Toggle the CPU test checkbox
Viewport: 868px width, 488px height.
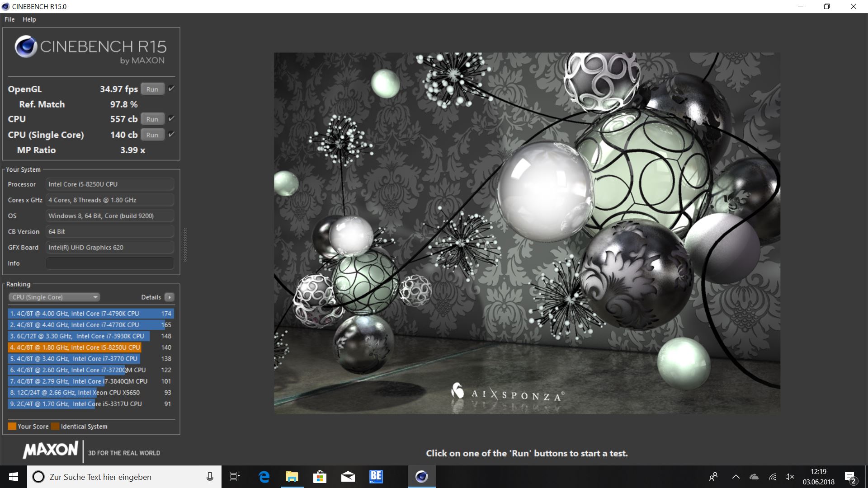click(171, 118)
